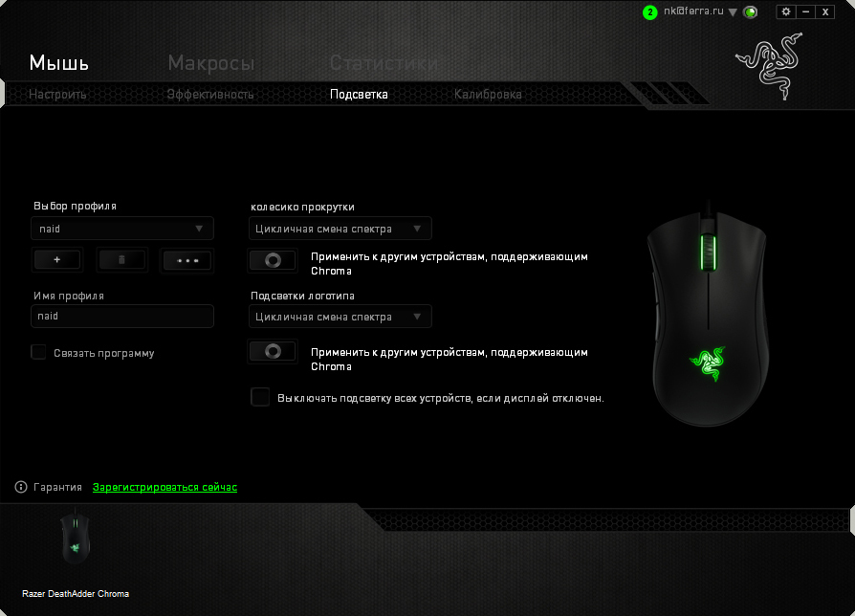Expand logo lighting effect dropdown
This screenshot has width=855, height=616.
pyautogui.click(x=340, y=317)
